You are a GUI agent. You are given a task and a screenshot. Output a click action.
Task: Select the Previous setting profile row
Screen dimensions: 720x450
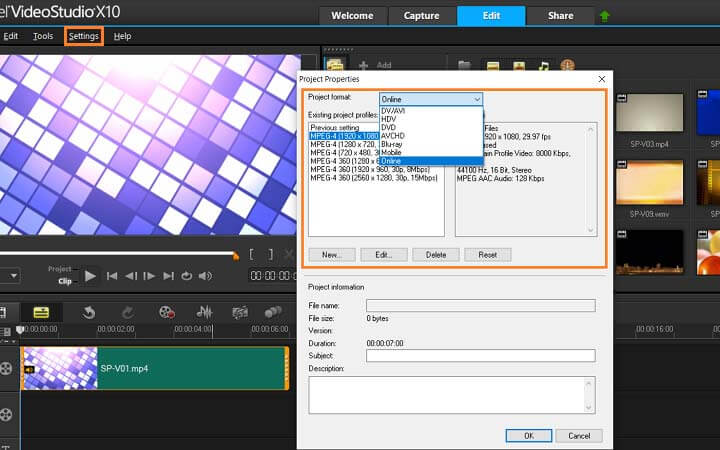pos(344,127)
